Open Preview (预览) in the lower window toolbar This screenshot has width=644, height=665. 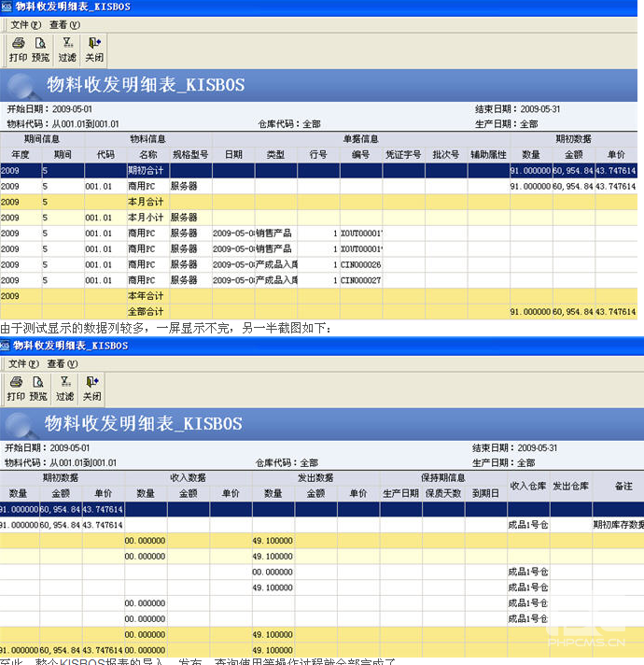click(40, 388)
